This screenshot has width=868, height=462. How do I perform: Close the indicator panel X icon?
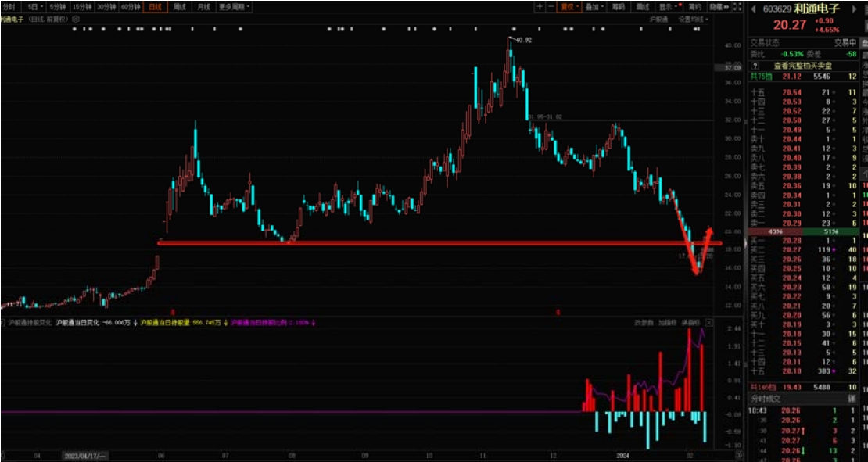pyautogui.click(x=708, y=322)
